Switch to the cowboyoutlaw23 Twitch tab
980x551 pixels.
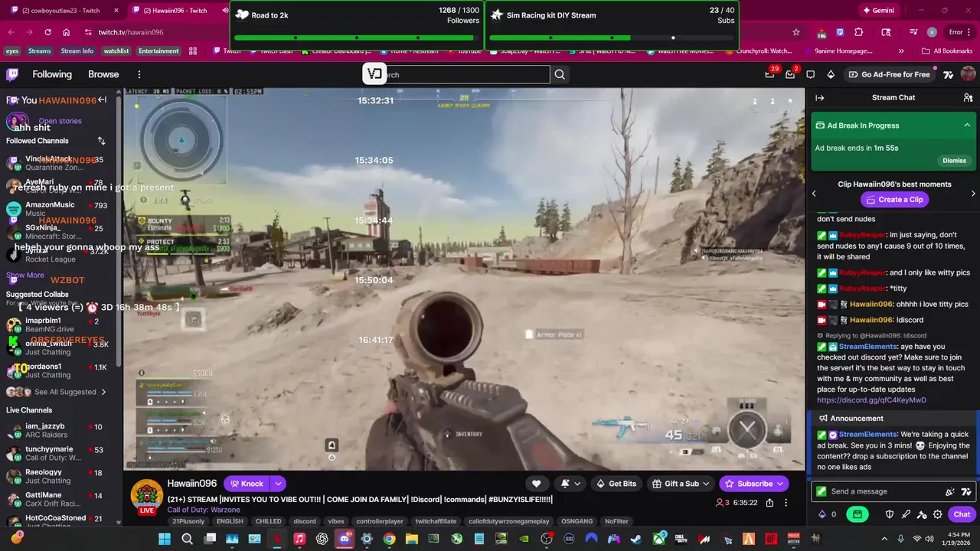[x=61, y=11]
